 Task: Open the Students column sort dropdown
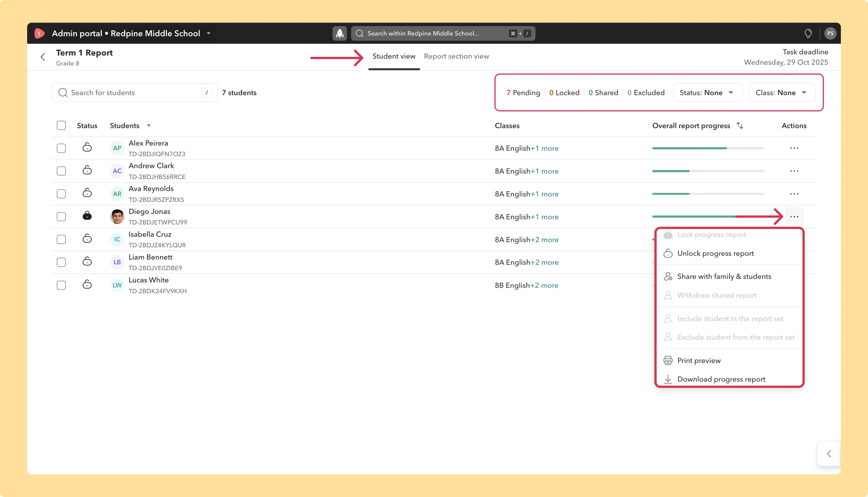pyautogui.click(x=149, y=126)
